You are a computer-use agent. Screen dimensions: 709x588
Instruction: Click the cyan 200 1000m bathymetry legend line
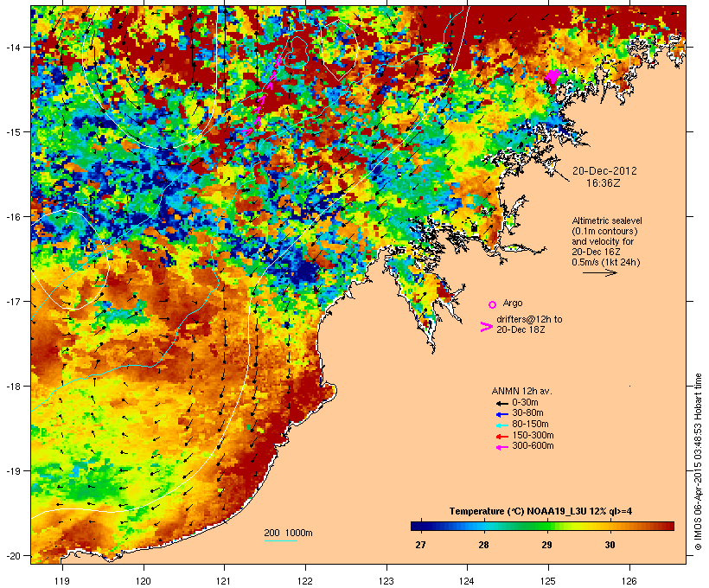[280, 541]
